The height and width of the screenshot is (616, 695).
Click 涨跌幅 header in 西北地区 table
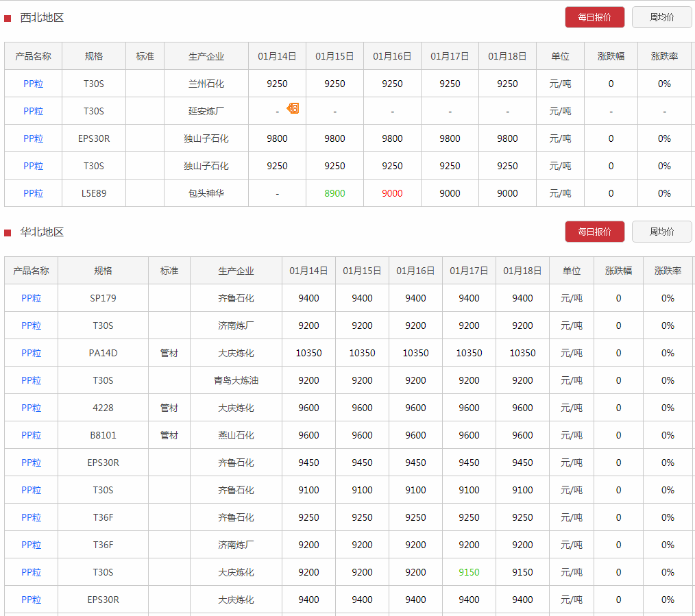[611, 56]
